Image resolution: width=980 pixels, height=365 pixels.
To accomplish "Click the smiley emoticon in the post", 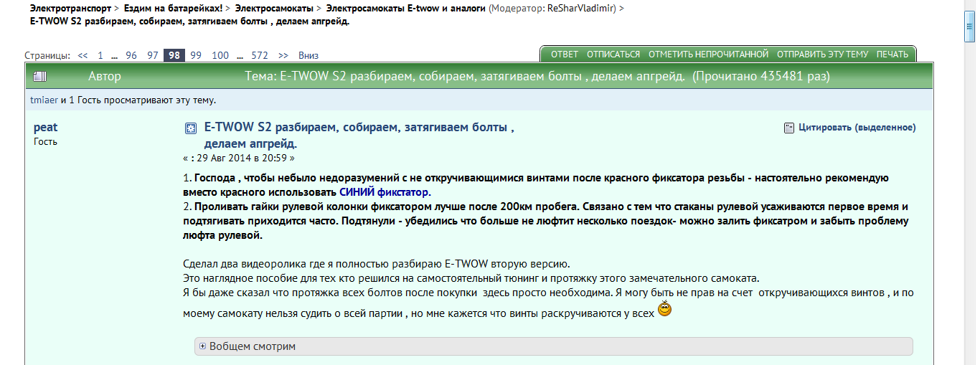I will (665, 311).
